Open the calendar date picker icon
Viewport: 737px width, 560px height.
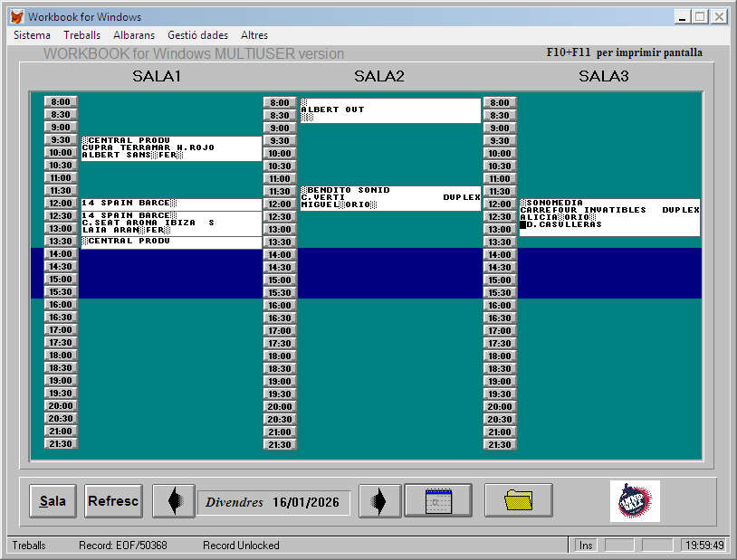438,500
